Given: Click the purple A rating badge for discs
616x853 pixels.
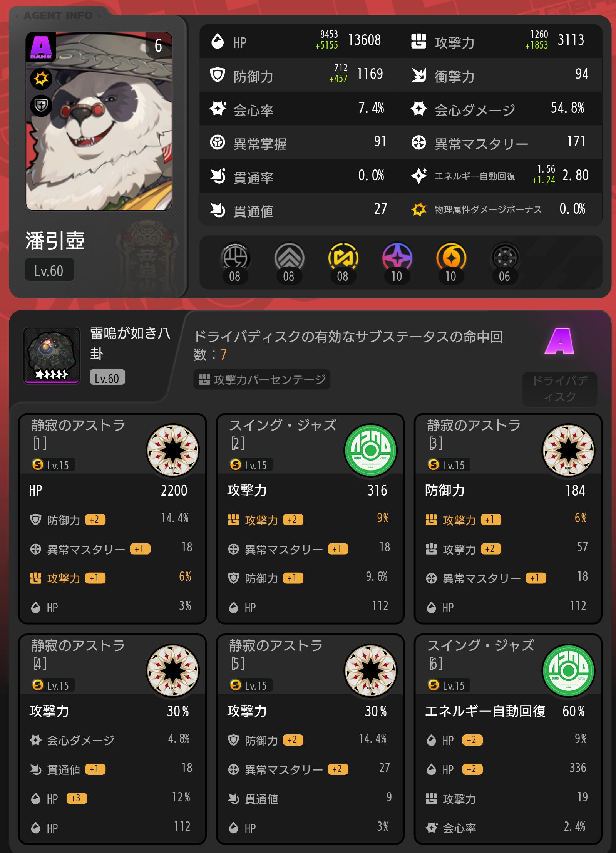Looking at the screenshot, I should click(x=559, y=341).
